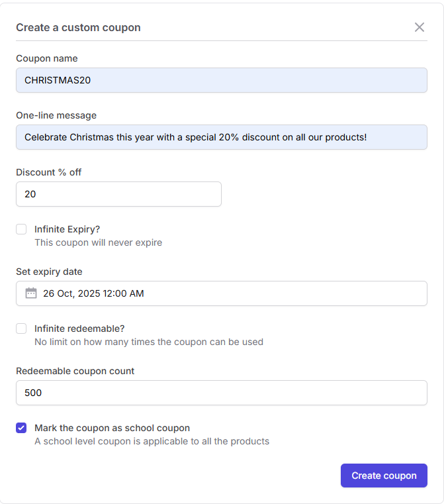Click the "Mark the coupon as school coupon" label
Screen dimensions: 444x504
(112, 428)
